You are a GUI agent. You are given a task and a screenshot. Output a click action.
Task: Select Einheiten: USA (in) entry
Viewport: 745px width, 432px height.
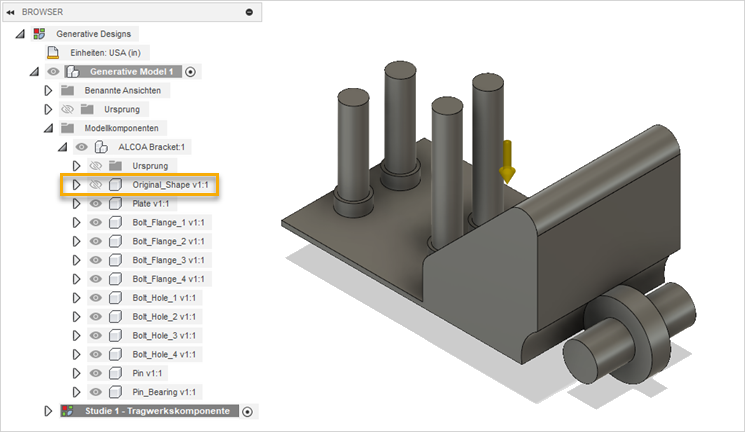[x=105, y=53]
